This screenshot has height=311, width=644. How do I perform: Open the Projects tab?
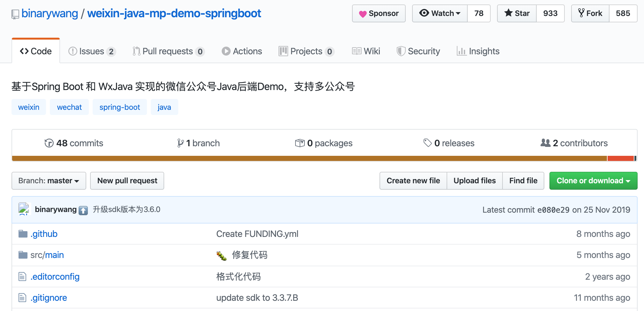307,51
